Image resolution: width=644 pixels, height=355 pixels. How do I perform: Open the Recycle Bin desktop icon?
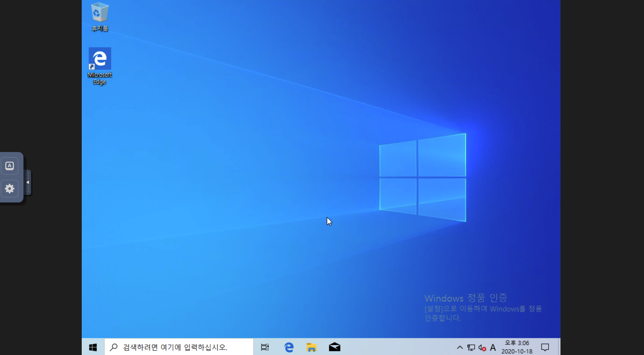pos(100,17)
